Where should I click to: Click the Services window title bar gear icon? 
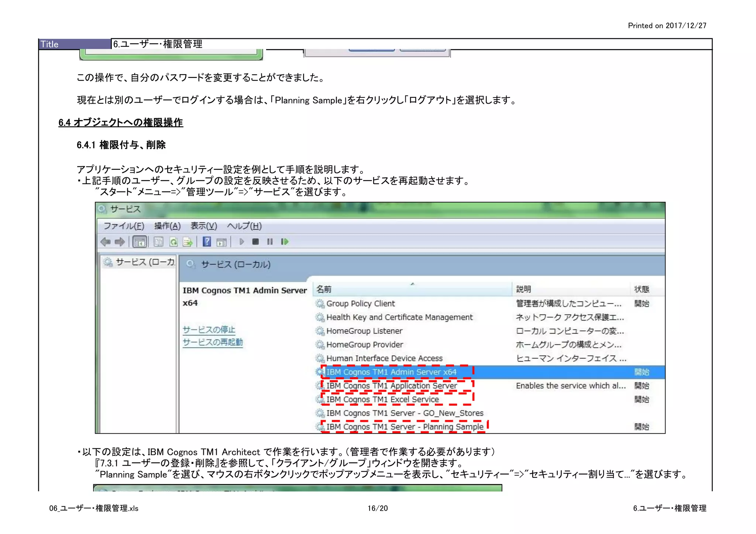[x=102, y=209]
